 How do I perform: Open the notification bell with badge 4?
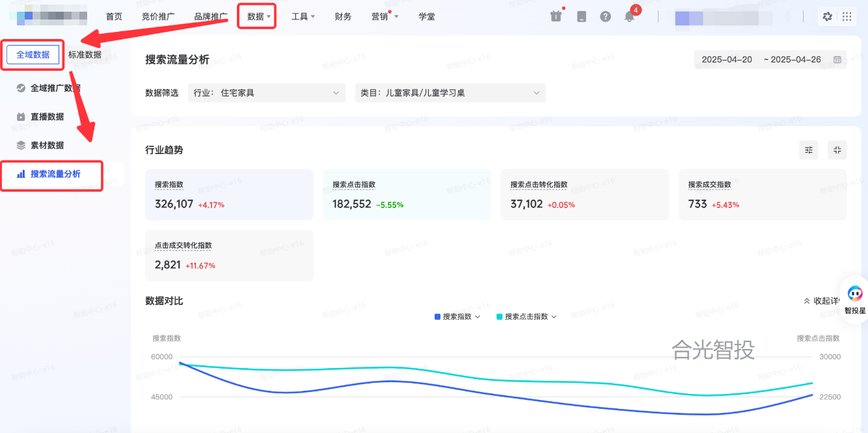tap(629, 16)
